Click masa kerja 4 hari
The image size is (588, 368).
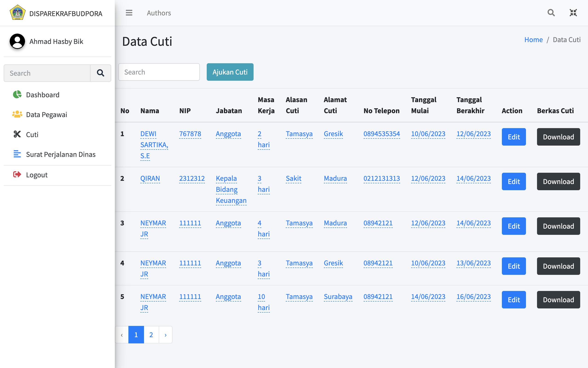click(264, 229)
